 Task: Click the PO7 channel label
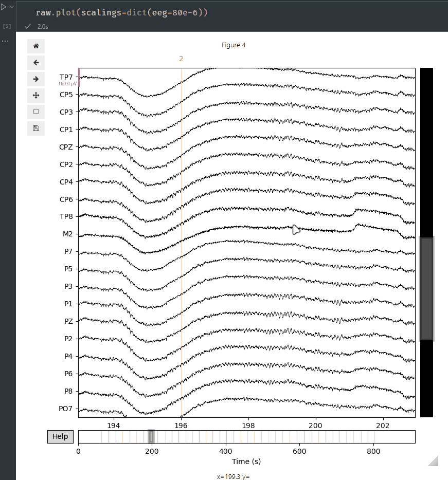[65, 409]
